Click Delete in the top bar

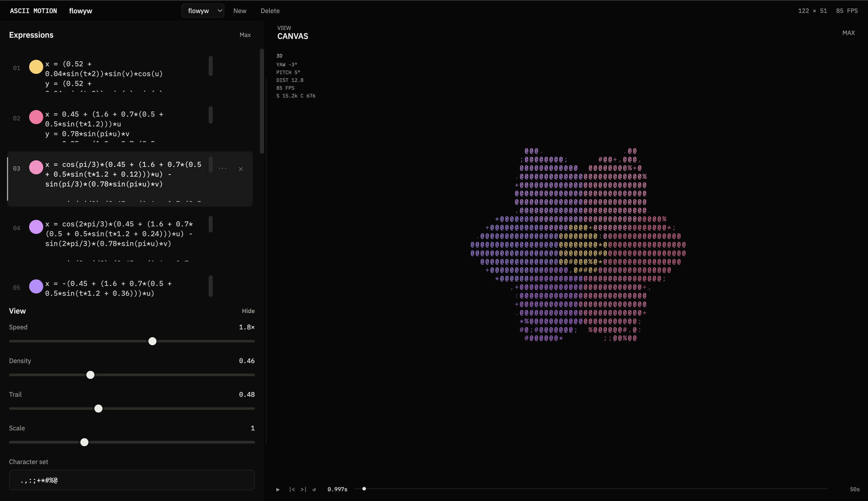click(x=270, y=11)
